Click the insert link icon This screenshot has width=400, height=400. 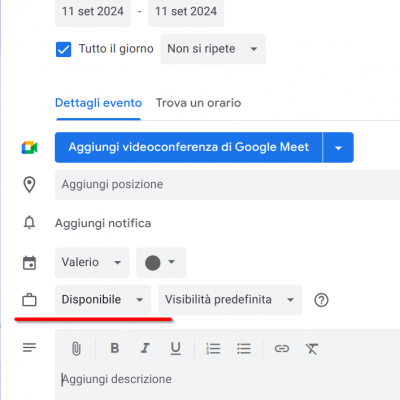coord(282,349)
